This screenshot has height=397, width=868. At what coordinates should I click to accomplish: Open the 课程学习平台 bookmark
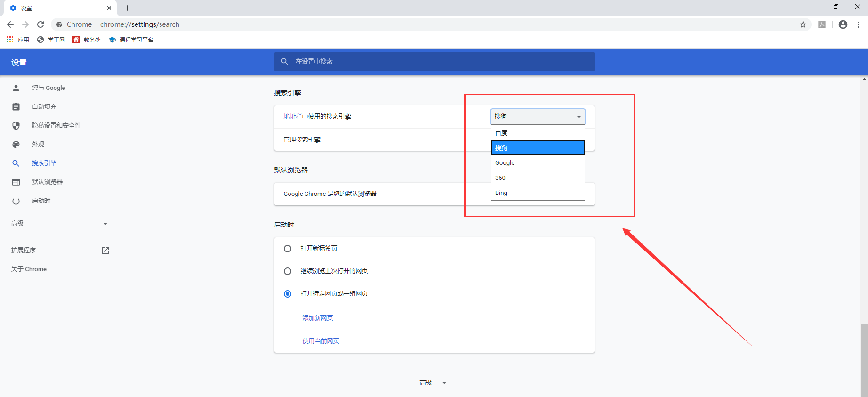(131, 40)
